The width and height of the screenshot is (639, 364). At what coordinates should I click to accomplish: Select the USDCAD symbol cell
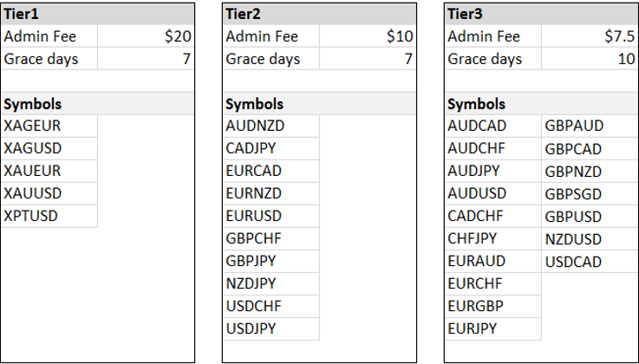[590, 262]
